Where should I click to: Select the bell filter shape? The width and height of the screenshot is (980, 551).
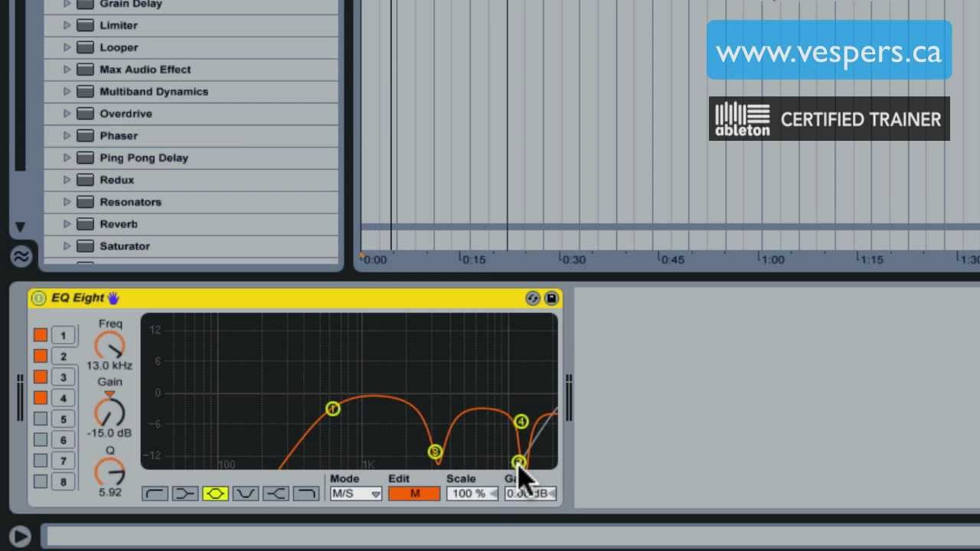pyautogui.click(x=215, y=494)
